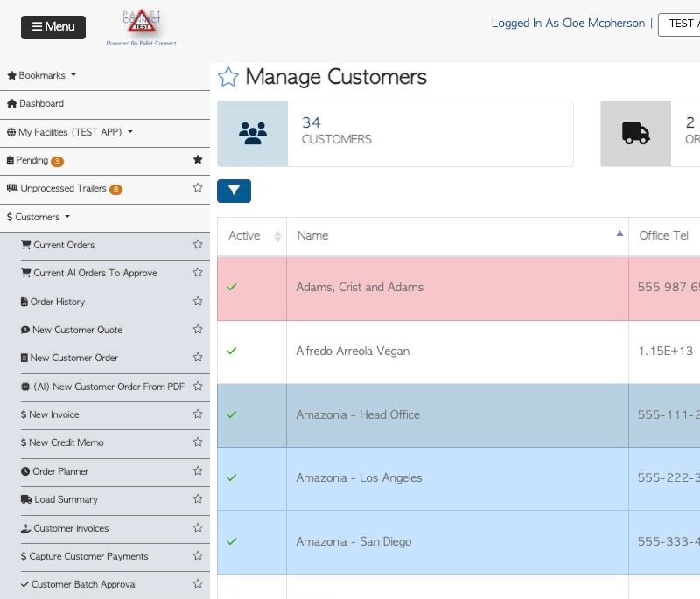Star the Order Planner menu item
The width and height of the screenshot is (700, 599).
(x=198, y=470)
